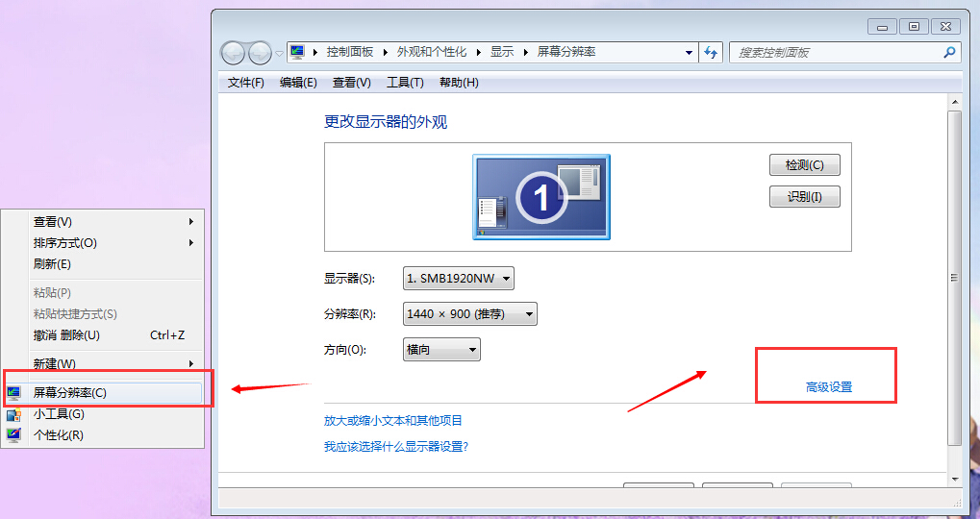
Task: Open the 高级设置 link
Action: (829, 387)
